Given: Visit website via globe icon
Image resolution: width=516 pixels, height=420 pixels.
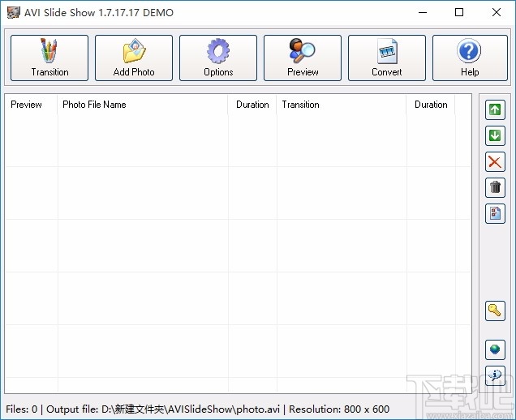Looking at the screenshot, I should pyautogui.click(x=495, y=349).
